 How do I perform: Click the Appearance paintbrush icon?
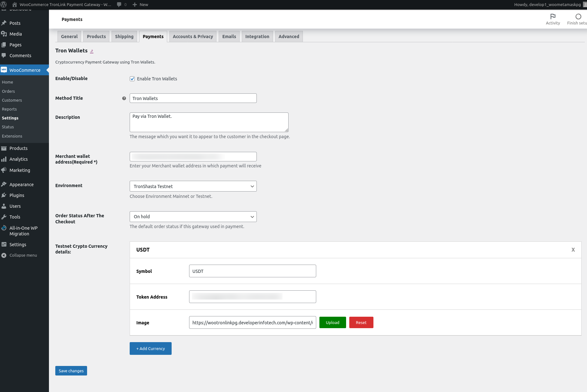point(4,184)
